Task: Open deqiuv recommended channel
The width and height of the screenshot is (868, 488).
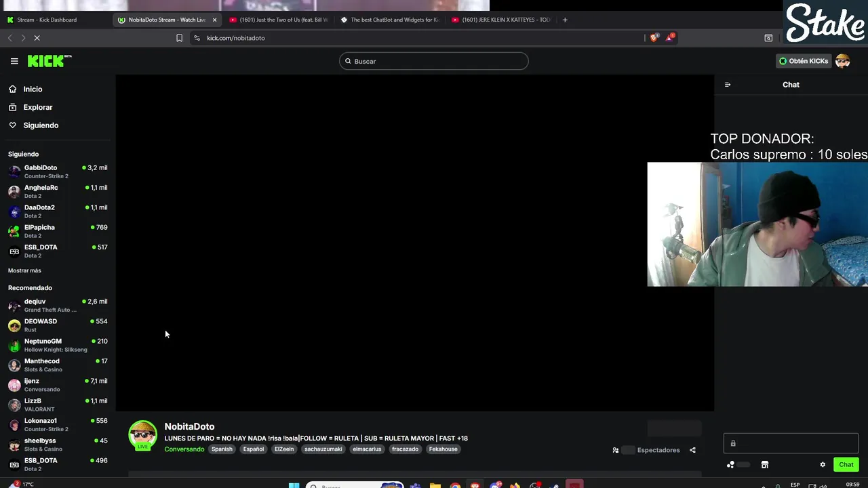Action: (x=58, y=305)
